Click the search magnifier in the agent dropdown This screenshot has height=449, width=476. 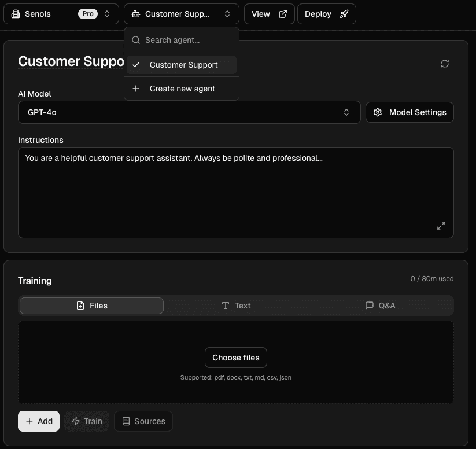135,40
